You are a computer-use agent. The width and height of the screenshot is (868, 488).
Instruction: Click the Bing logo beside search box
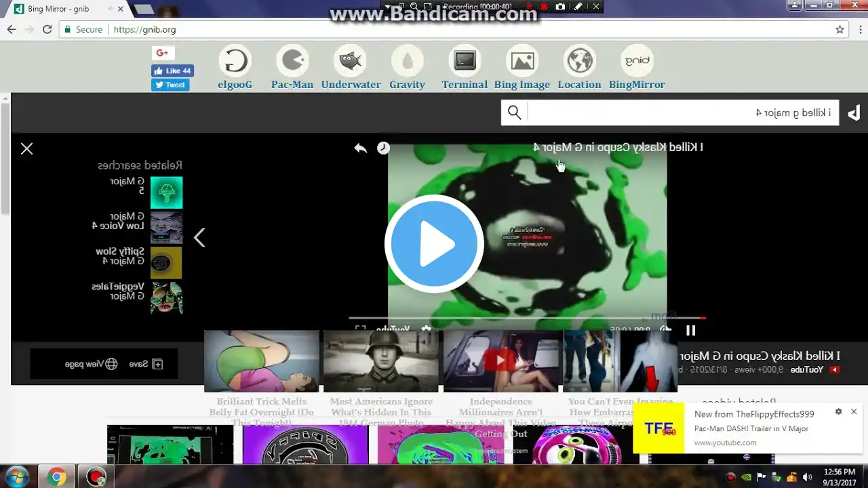[x=854, y=113]
